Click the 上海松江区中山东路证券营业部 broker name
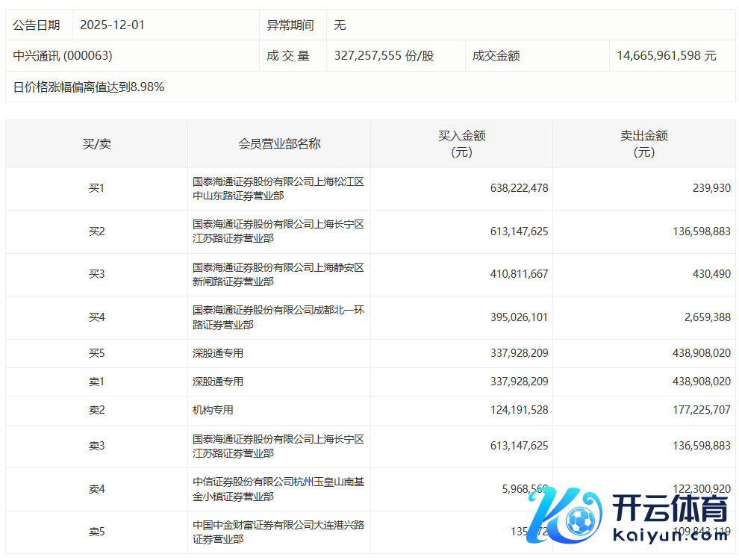 [x=278, y=188]
